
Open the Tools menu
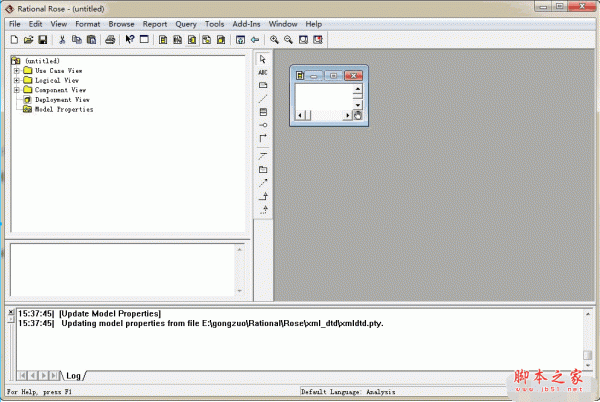click(214, 24)
